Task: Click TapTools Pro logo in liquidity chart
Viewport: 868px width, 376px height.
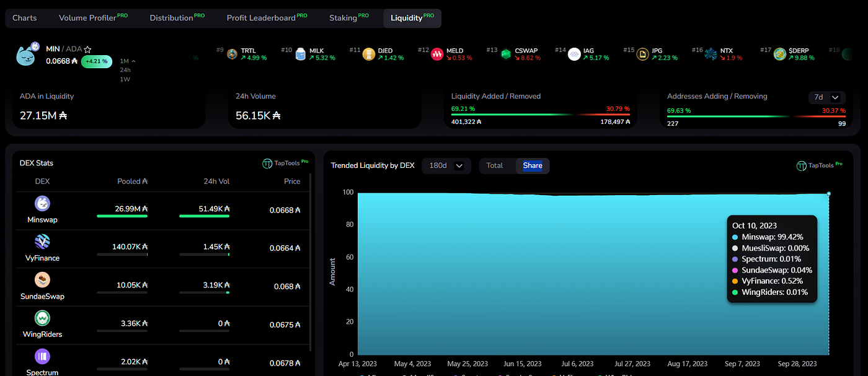Action: pyautogui.click(x=820, y=166)
